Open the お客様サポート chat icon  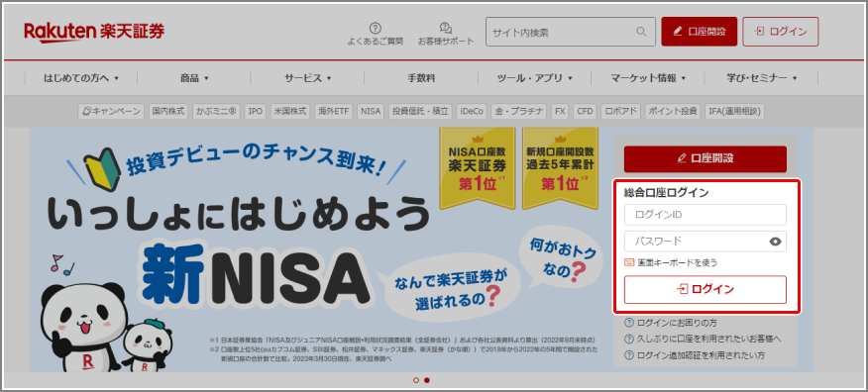point(446,28)
